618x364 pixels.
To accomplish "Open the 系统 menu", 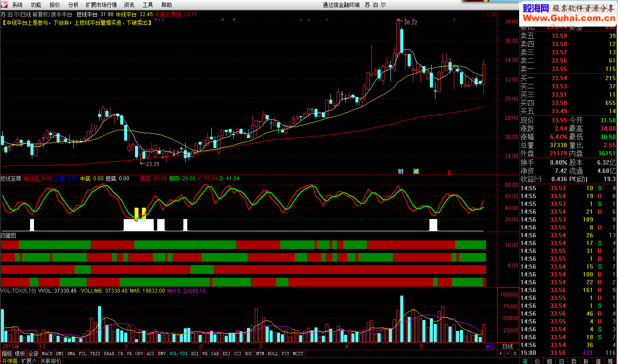I will tap(17, 5).
